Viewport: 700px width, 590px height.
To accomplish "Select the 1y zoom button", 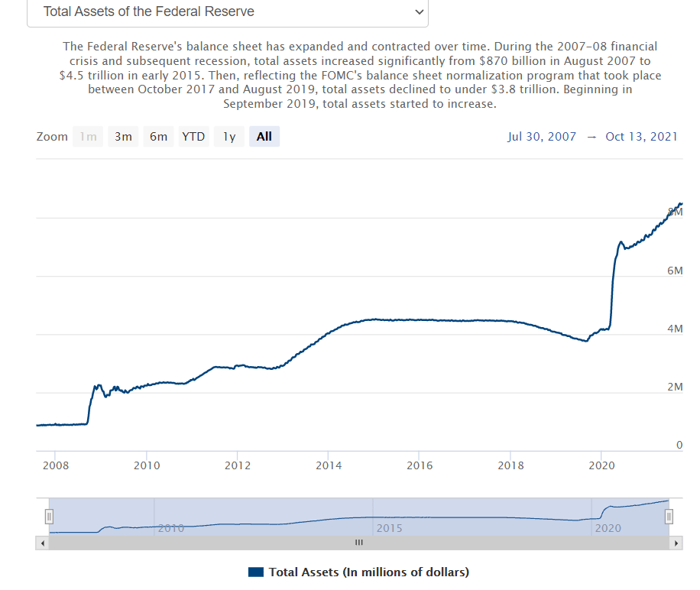I will click(229, 137).
